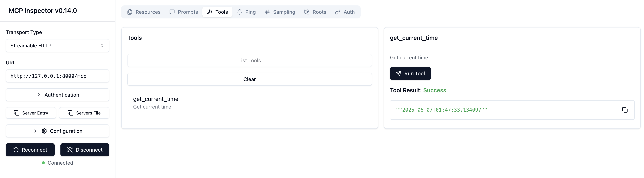Open the Prompts tab
The image size is (644, 178).
pos(184,12)
